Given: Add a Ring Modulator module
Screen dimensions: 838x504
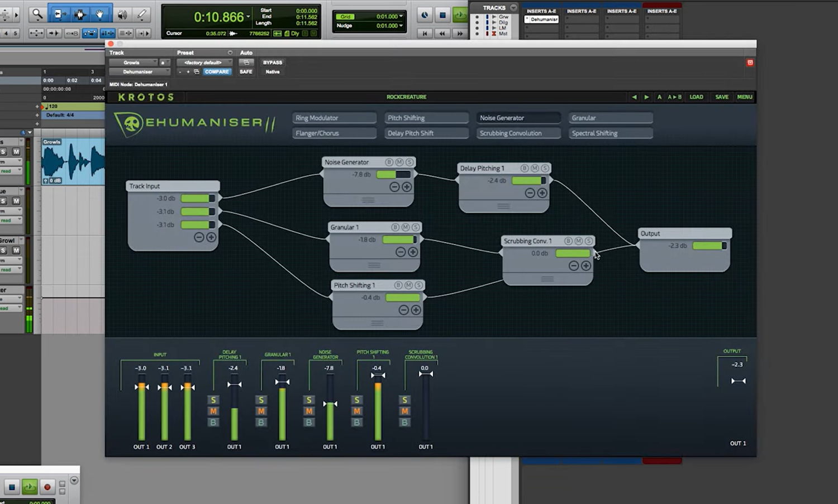Looking at the screenshot, I should click(334, 118).
